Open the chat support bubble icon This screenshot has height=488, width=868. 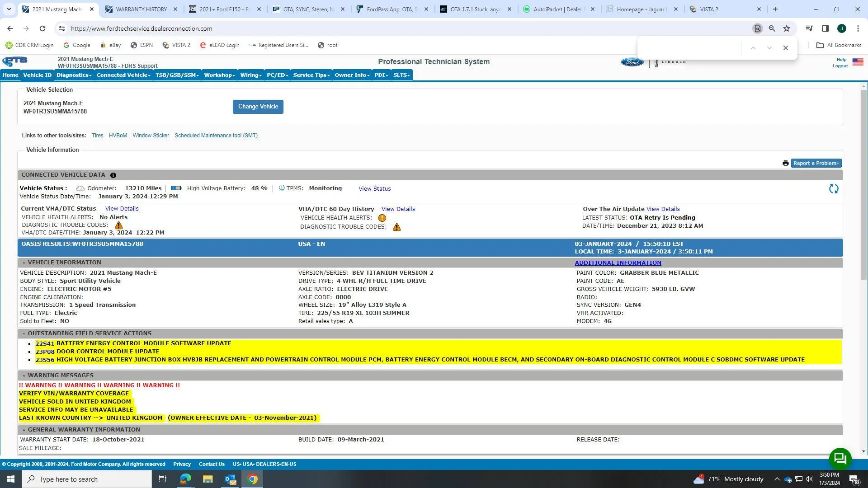point(840,459)
